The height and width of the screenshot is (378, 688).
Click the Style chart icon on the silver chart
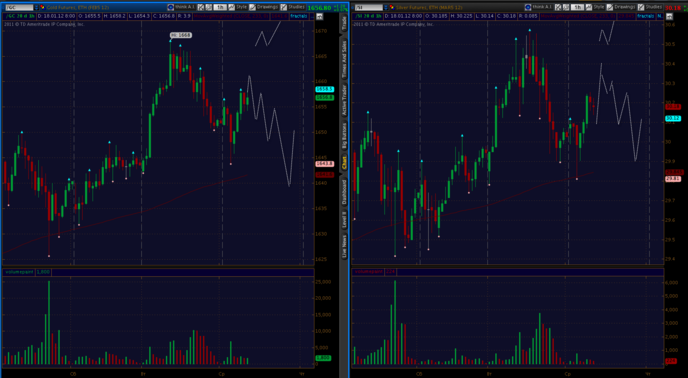coord(589,7)
